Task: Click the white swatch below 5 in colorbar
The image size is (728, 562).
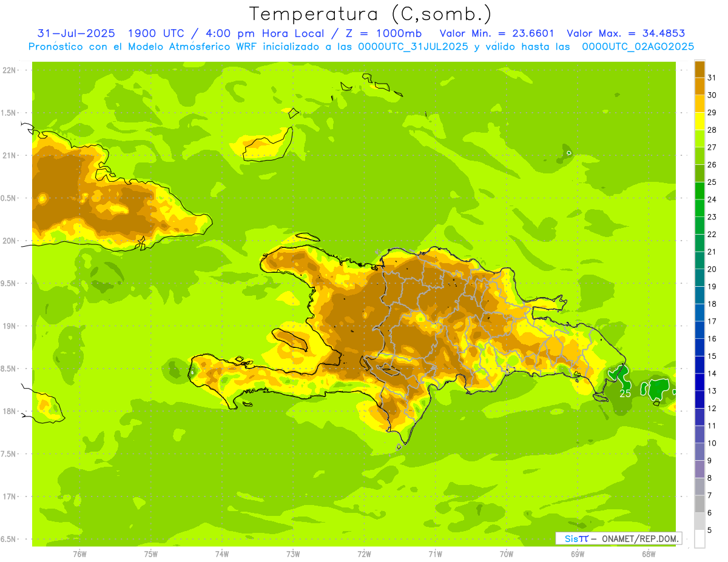Action: tap(699, 539)
